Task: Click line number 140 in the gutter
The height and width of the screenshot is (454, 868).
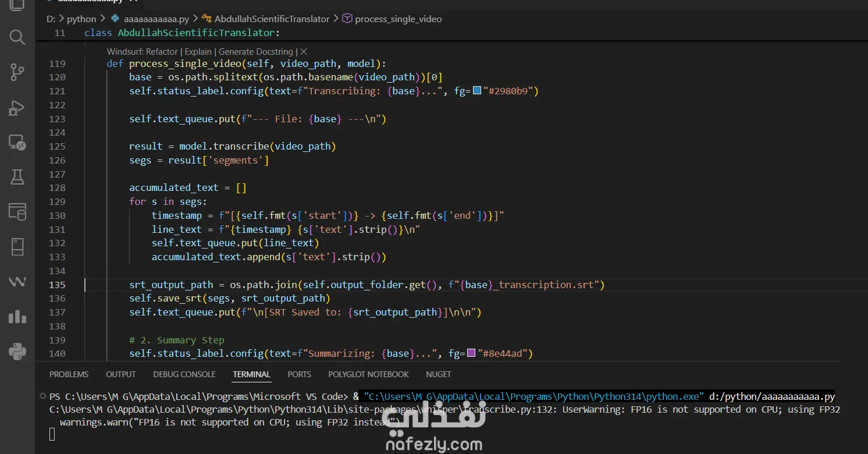Action: click(x=57, y=353)
